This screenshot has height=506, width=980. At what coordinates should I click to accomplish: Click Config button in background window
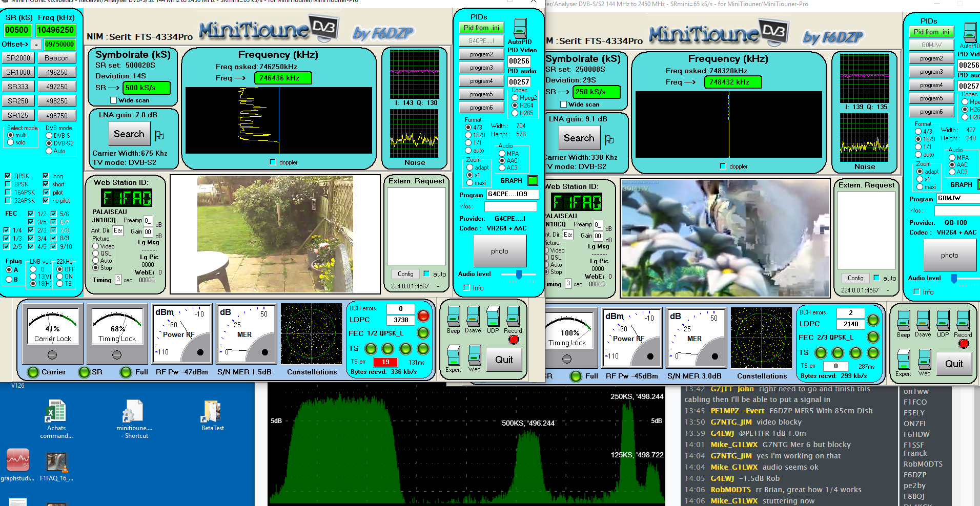855,278
